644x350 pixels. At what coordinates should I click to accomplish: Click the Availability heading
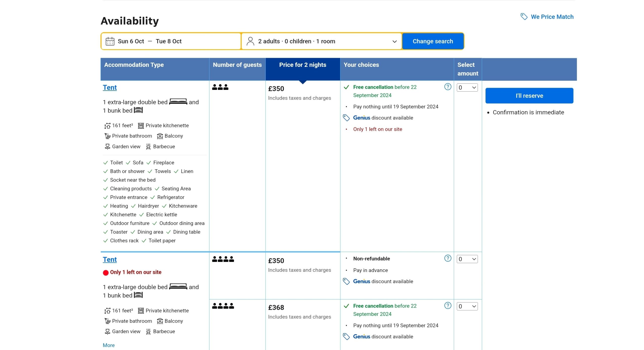click(130, 21)
